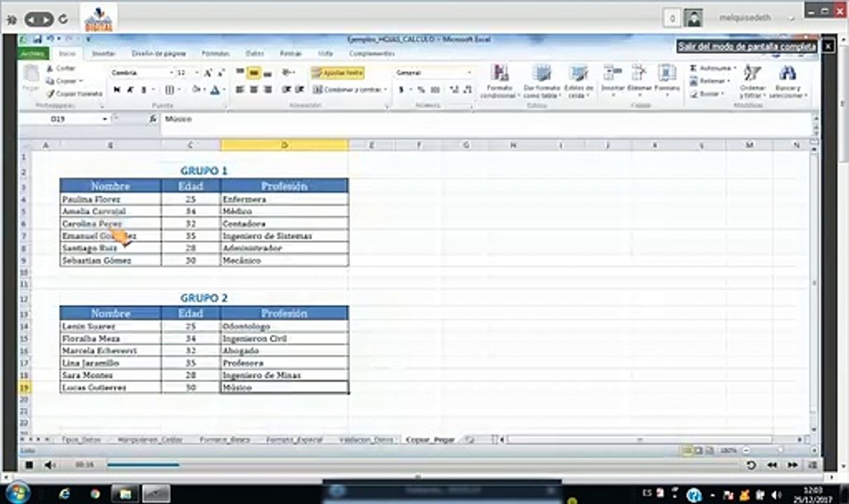
Task: Open the Archivo tab
Action: [32, 53]
